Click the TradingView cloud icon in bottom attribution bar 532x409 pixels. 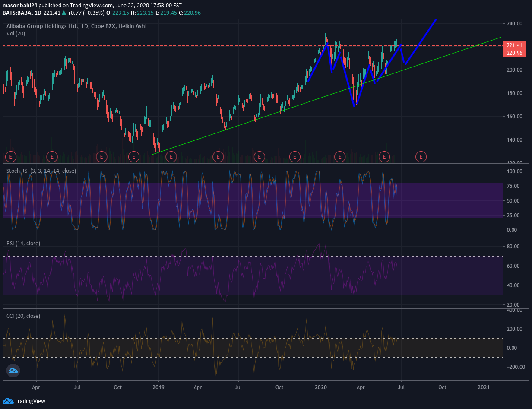8,401
